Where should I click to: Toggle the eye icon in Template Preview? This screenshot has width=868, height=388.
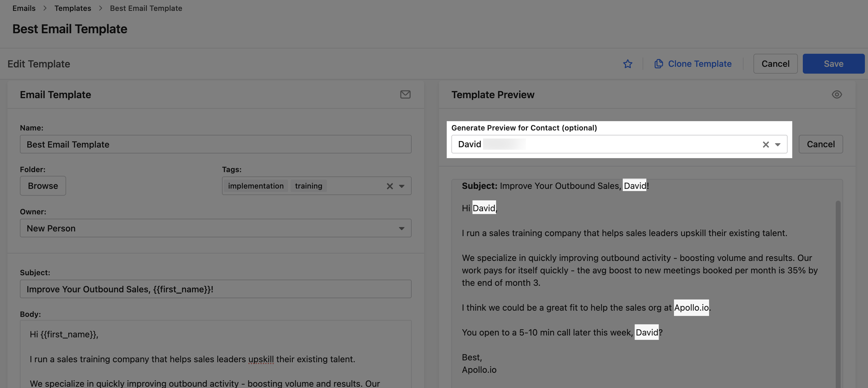click(x=836, y=94)
